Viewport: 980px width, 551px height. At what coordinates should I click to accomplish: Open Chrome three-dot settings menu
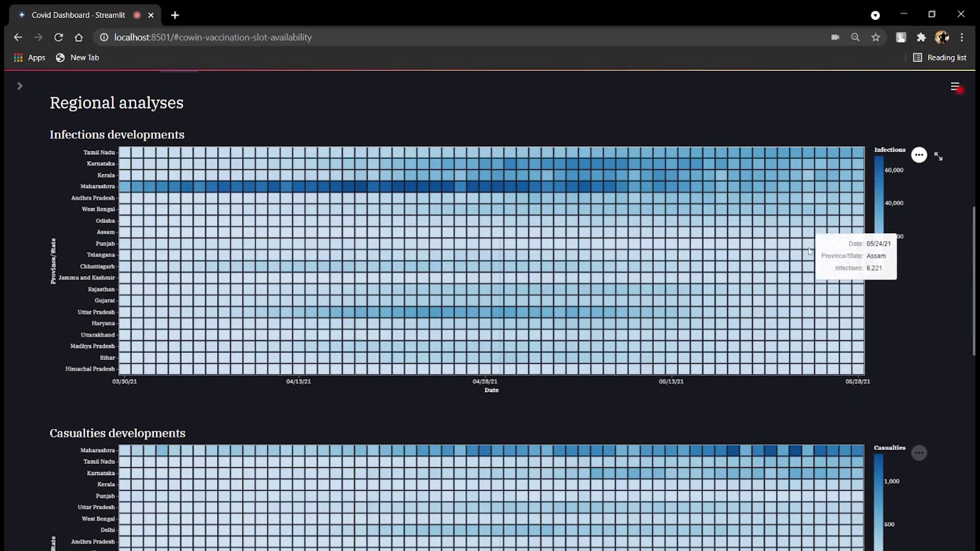pos(962,37)
